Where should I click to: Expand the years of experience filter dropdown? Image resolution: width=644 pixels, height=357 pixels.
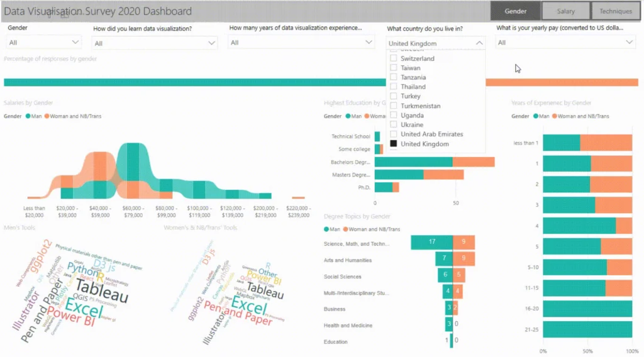point(369,43)
